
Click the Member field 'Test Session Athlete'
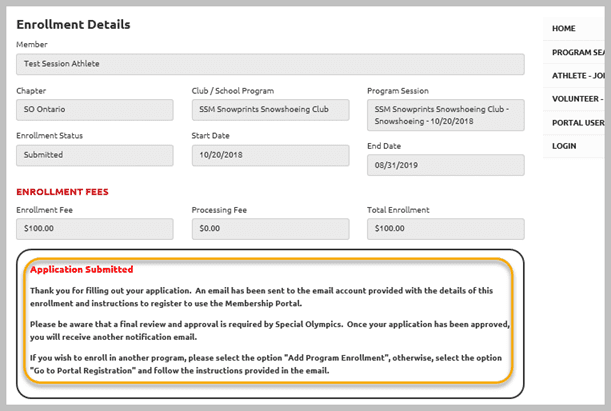pos(270,64)
